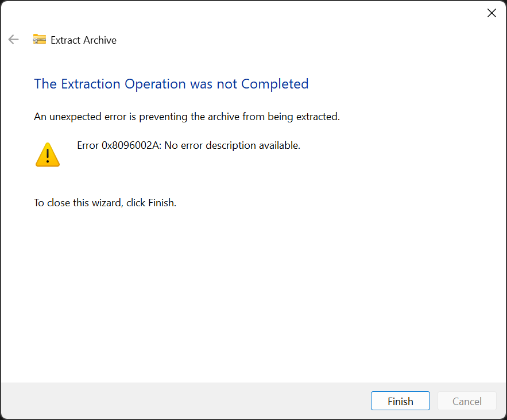Close the Extract Archive dialog window
The width and height of the screenshot is (507, 420).
coord(491,13)
